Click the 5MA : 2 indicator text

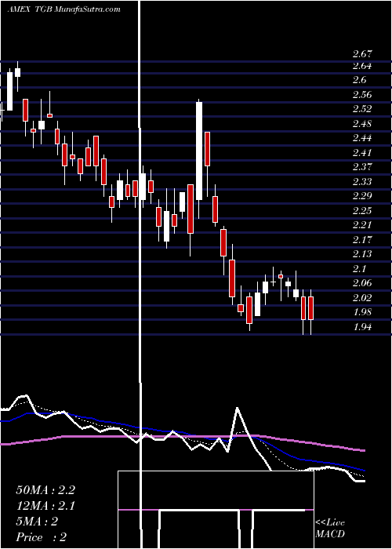click(37, 522)
